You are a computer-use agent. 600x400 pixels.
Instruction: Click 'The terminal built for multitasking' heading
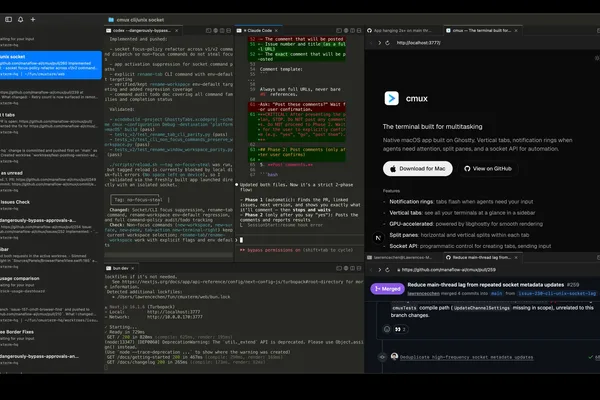(432, 127)
